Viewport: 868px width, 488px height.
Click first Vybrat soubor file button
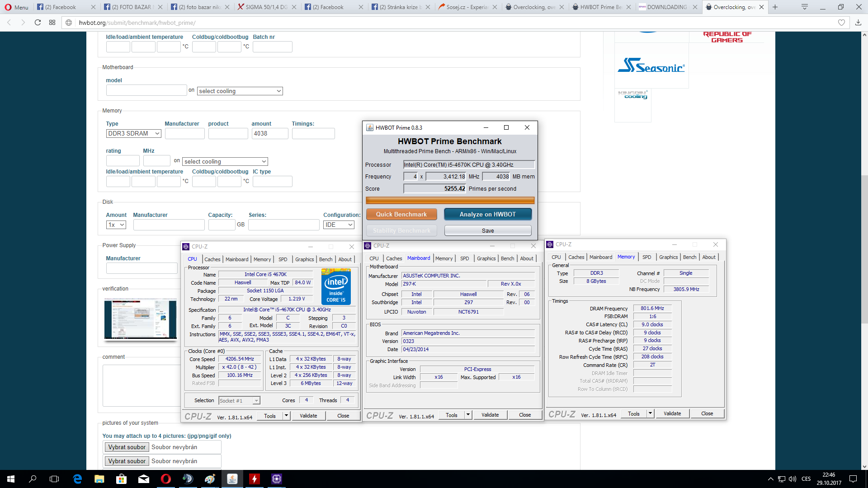(x=127, y=447)
